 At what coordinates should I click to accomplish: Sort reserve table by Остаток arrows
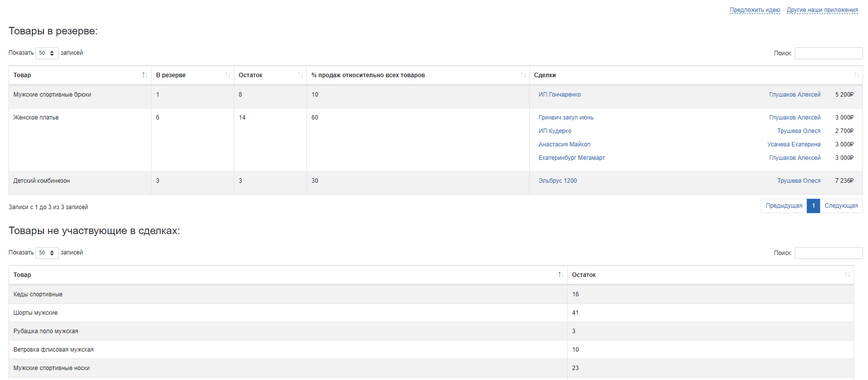pos(300,75)
